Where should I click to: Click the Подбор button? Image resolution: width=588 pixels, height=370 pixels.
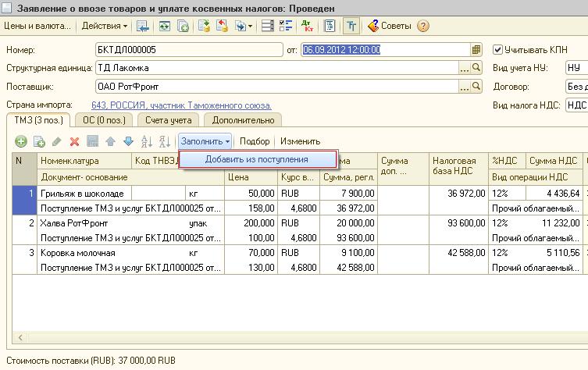point(255,141)
